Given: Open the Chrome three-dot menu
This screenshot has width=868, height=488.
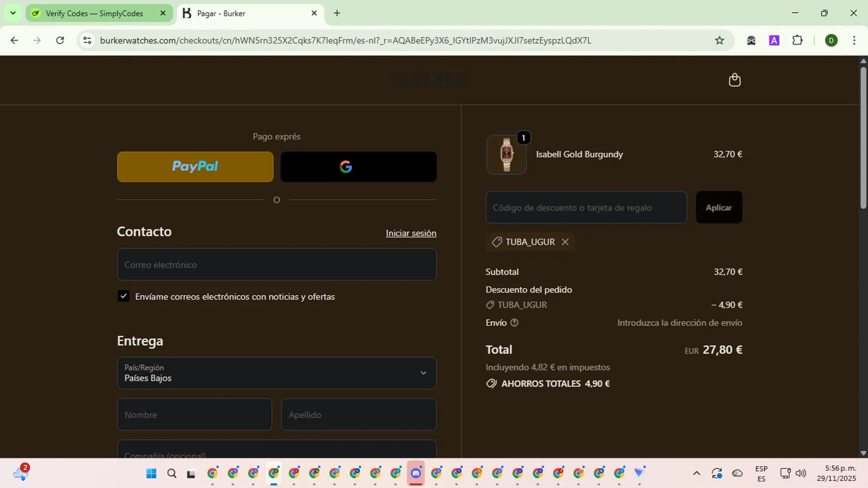Looking at the screenshot, I should point(854,41).
